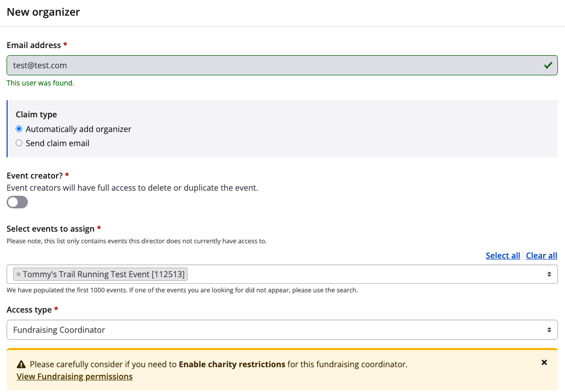
Task: Click the Event creator? label
Action: point(35,176)
